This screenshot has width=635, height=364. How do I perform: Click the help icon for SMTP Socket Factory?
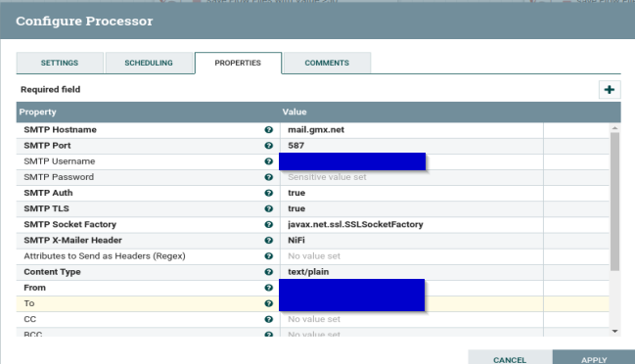[268, 224]
